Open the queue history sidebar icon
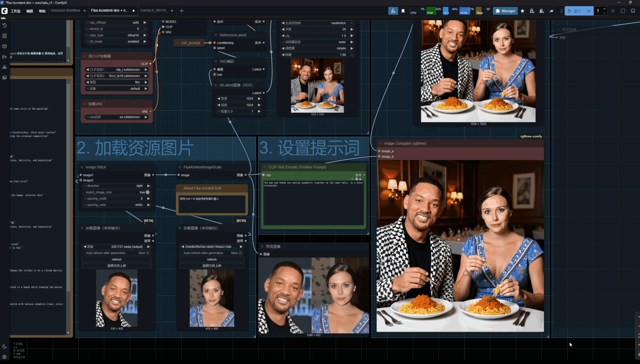The width and height of the screenshot is (640, 364). click(x=4, y=26)
